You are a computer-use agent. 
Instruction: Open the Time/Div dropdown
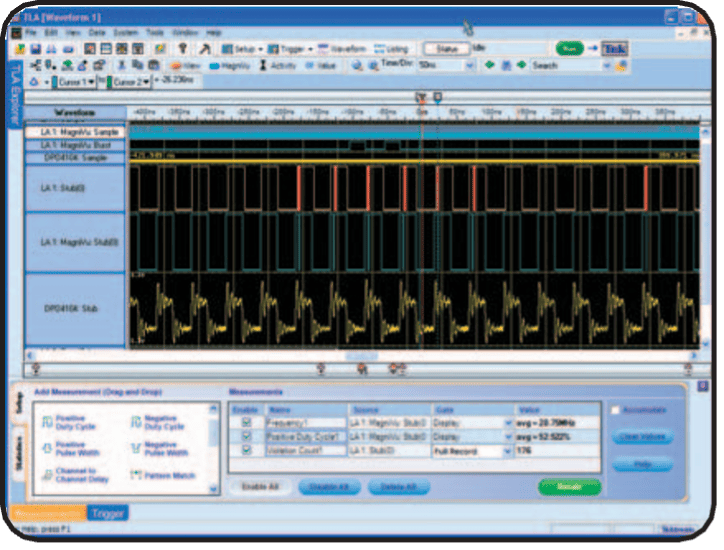click(x=469, y=66)
